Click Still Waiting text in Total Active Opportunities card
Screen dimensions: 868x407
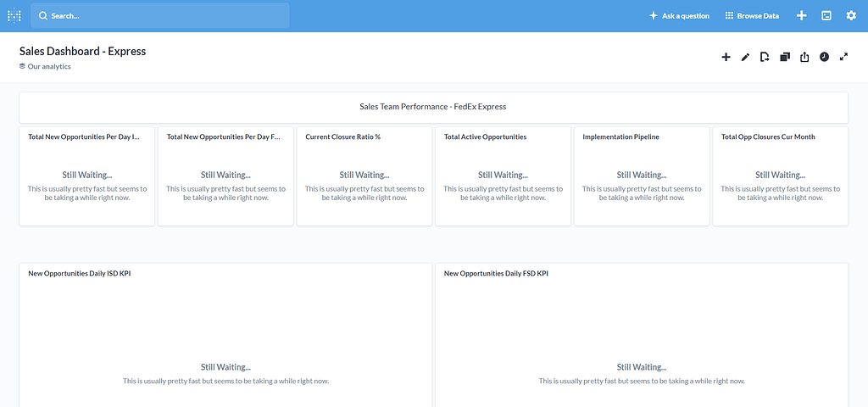[x=504, y=175]
